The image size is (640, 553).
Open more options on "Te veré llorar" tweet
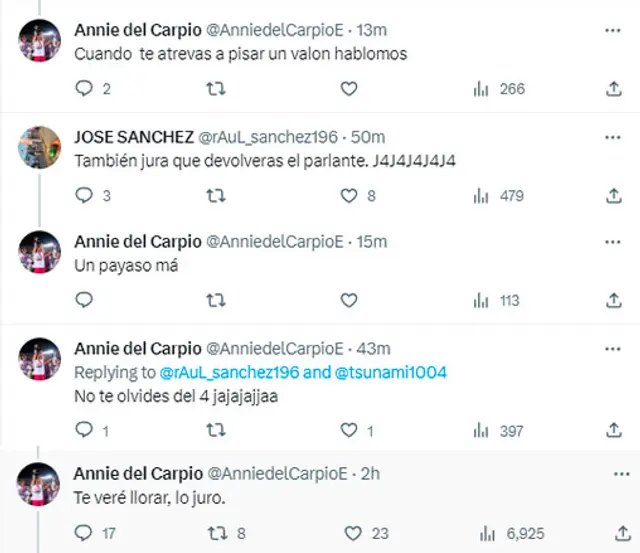612,473
